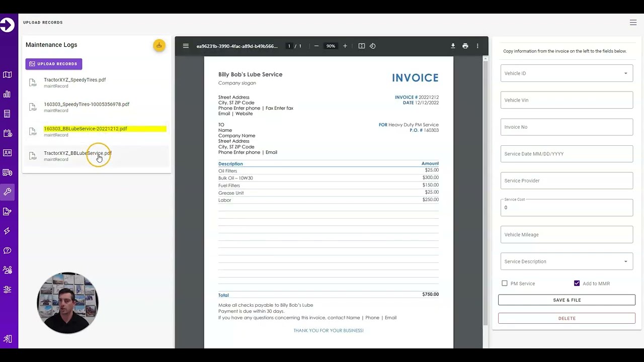644x362 pixels.
Task: Click the yellow download button in Maintenance Logs
Action: [x=159, y=45]
